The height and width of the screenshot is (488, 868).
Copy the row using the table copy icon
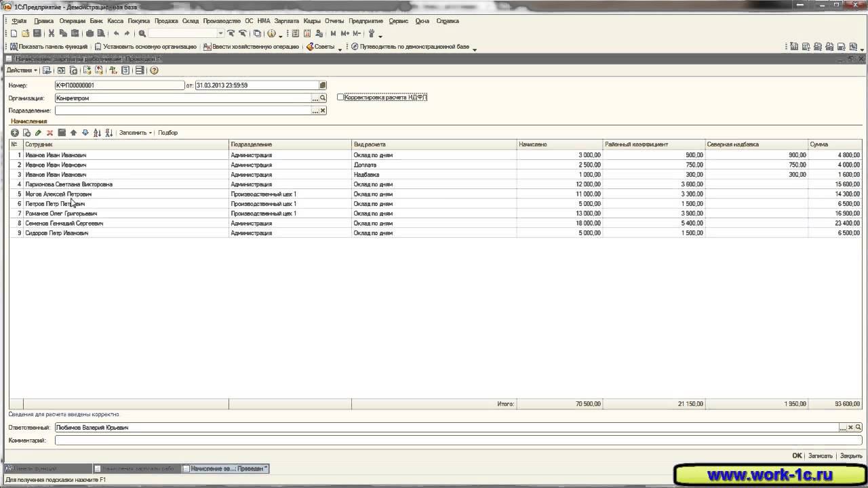click(x=26, y=133)
